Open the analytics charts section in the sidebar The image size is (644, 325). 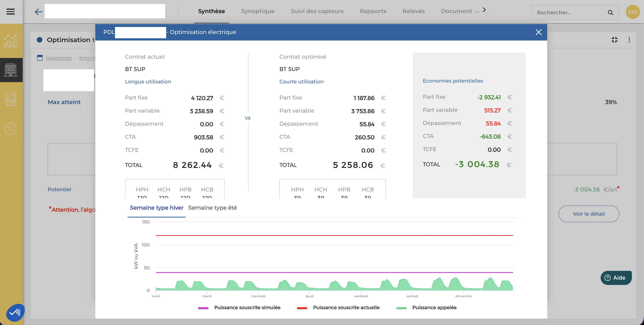point(11,41)
